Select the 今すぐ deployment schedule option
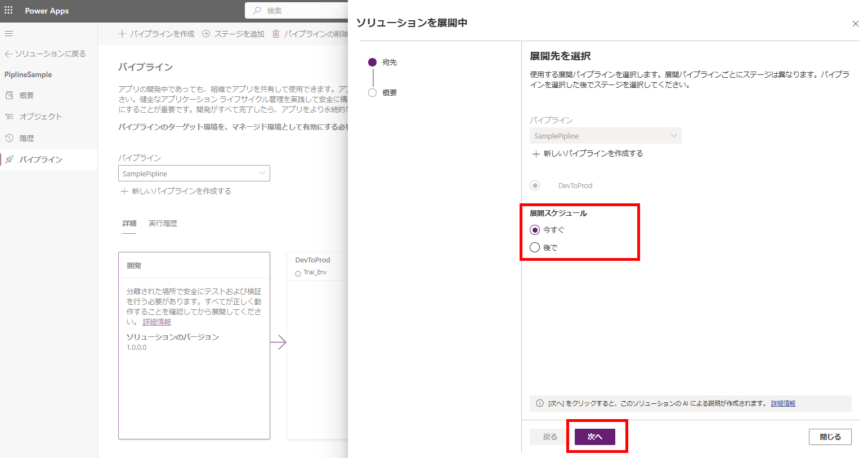 pos(535,230)
